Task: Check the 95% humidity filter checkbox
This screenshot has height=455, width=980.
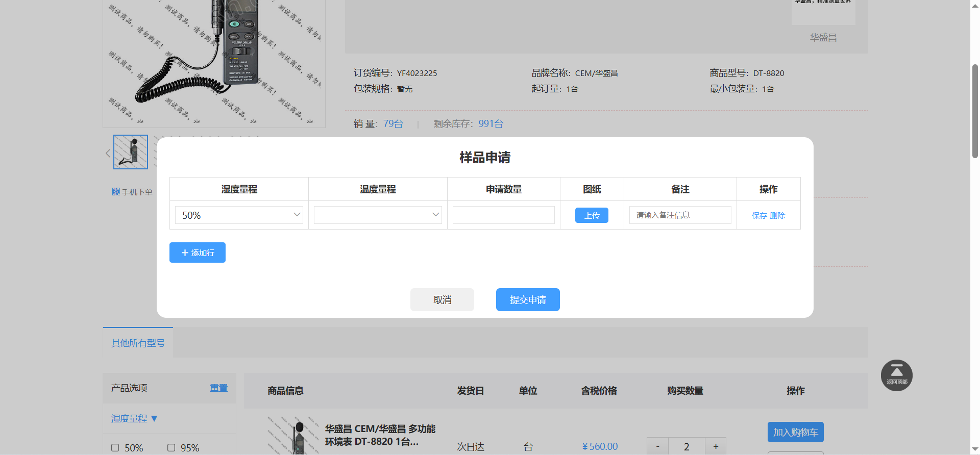Action: pos(171,448)
